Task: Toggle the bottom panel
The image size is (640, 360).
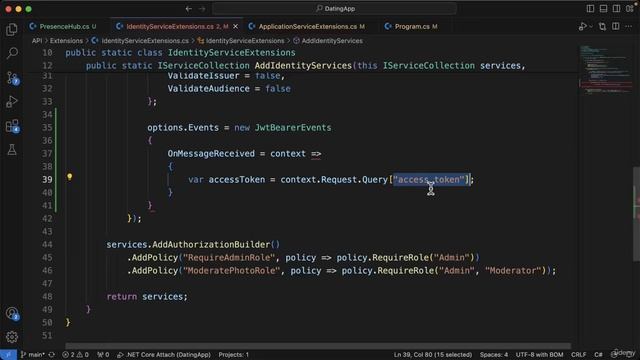Action: pos(603,9)
